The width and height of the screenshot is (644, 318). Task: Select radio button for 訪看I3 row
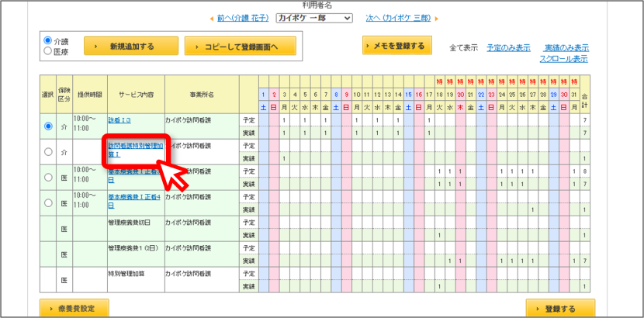tap(48, 126)
